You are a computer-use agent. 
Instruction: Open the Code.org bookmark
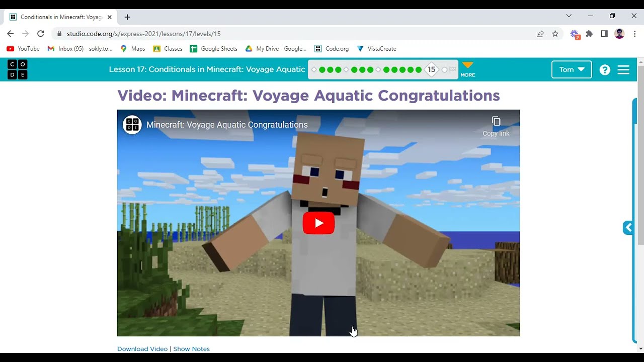332,49
